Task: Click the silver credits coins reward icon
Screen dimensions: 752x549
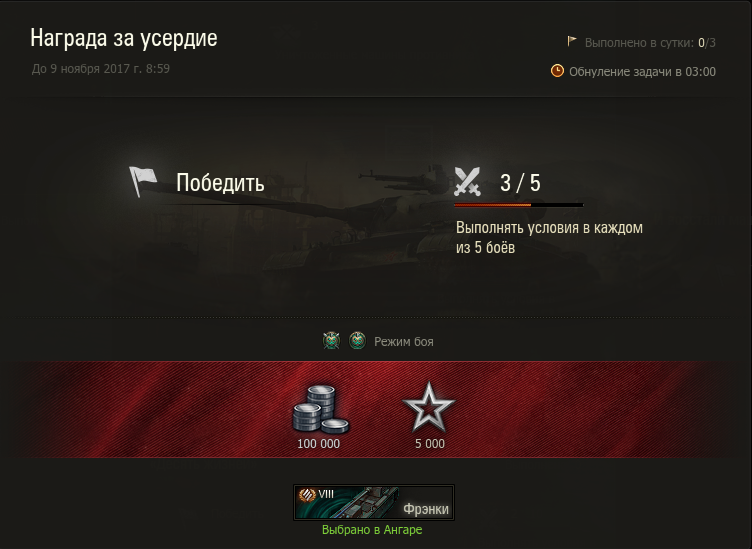Action: pos(320,409)
